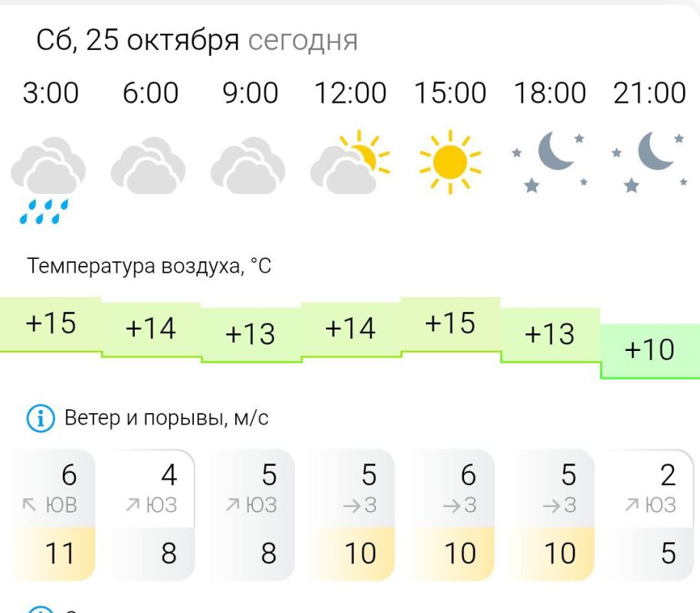Viewport: 700px width, 613px height.
Task: Select the rainy cloud icon at 3:00
Action: click(47, 165)
